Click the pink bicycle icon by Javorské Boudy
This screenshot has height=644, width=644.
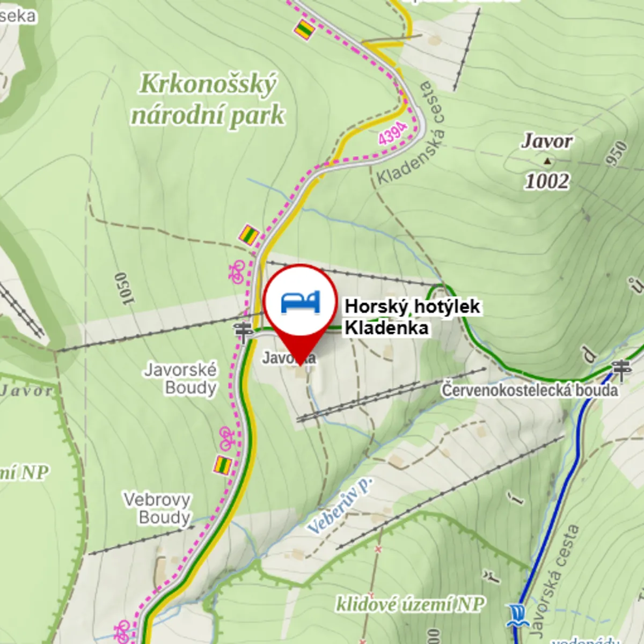[226, 437]
